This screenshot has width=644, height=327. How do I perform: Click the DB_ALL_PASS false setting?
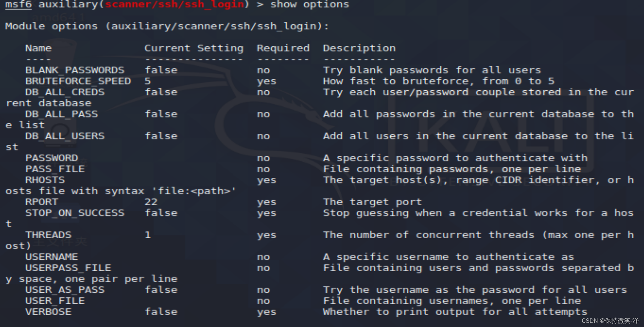pyautogui.click(x=161, y=114)
